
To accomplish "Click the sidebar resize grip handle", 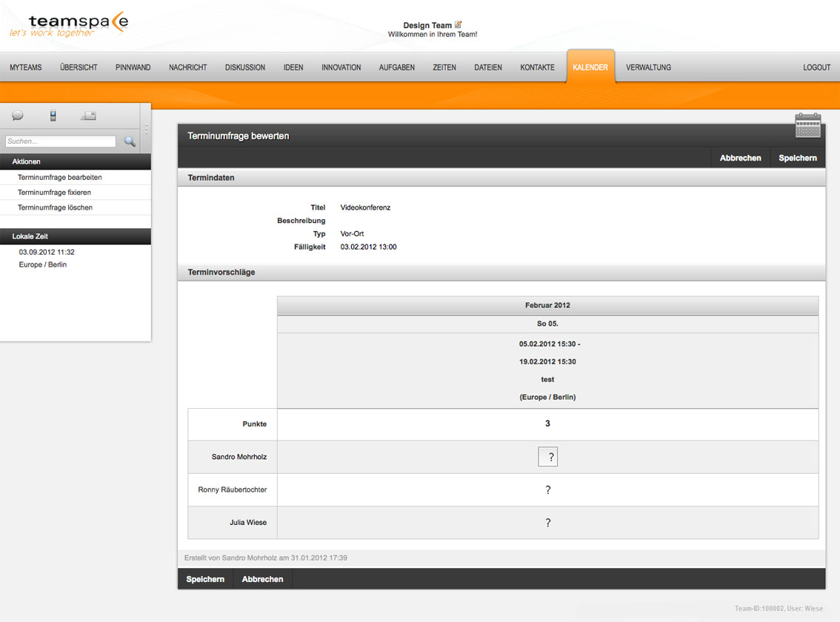I will coord(146,129).
